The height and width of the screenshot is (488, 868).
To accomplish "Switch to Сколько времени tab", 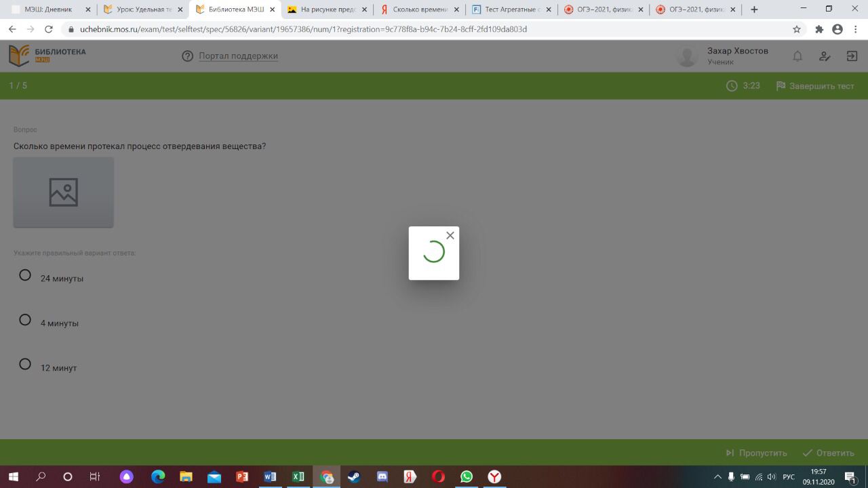I will [418, 9].
